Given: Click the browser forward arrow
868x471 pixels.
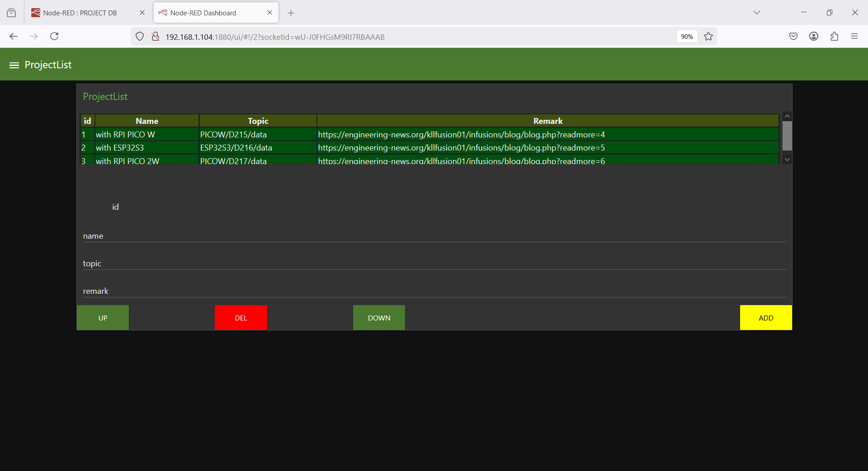Looking at the screenshot, I should tap(34, 37).
